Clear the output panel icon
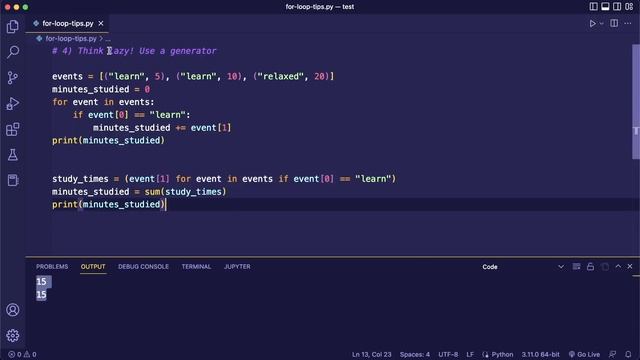Screen dimensions: 640x360 tap(576, 267)
